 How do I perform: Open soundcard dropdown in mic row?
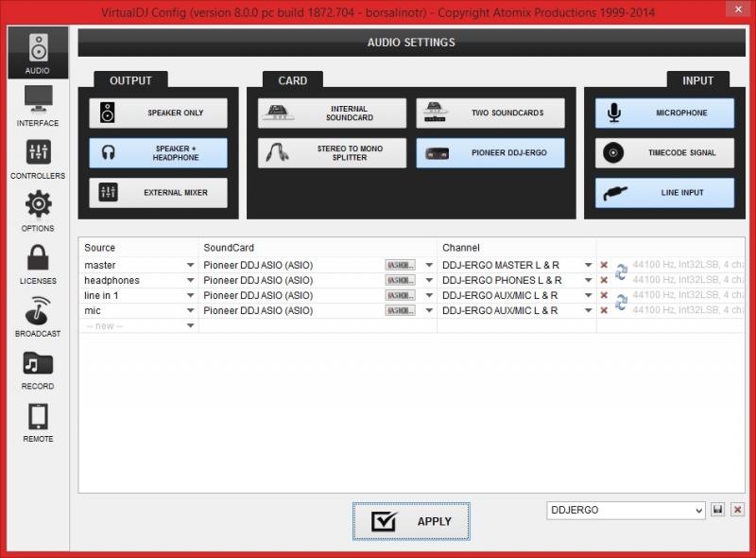pos(429,310)
